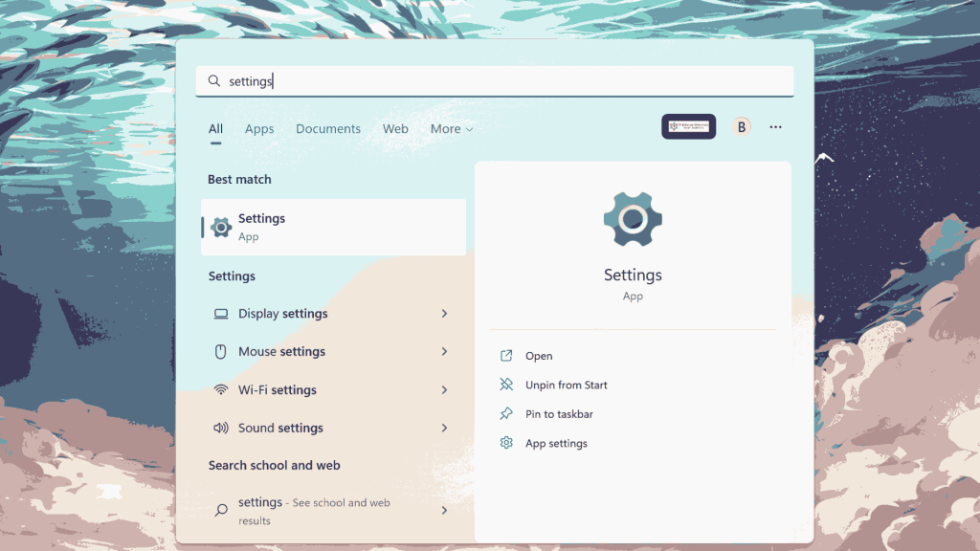Click the search magnifier icon in search box

[214, 81]
